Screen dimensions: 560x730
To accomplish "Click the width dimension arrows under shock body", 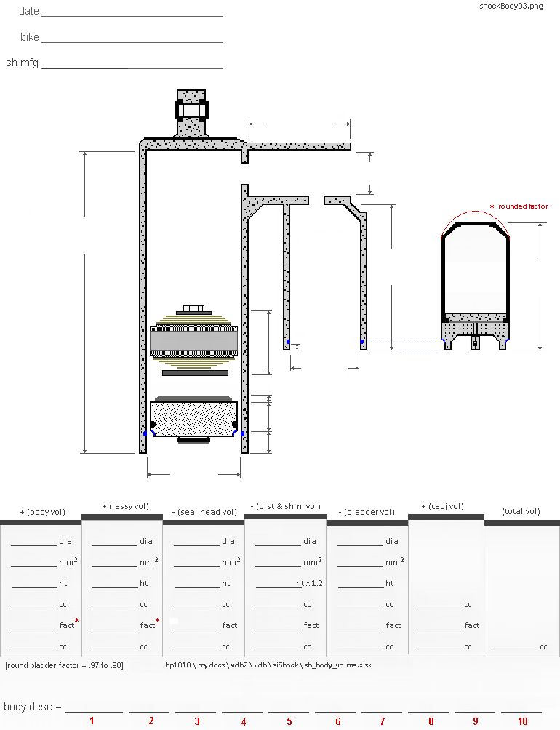I will point(193,475).
